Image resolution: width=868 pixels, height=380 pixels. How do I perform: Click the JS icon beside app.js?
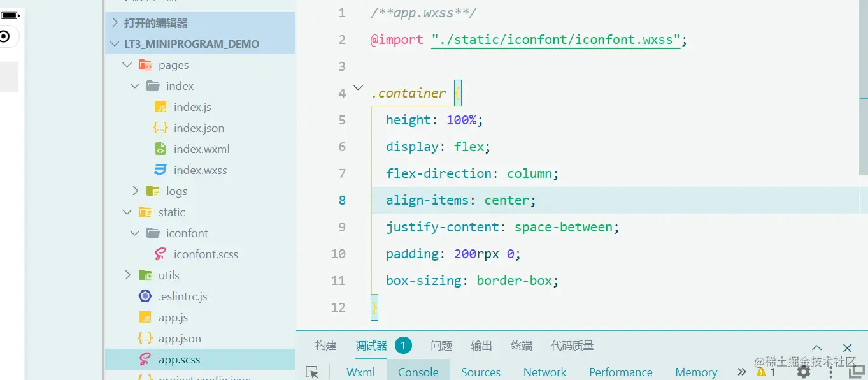(145, 318)
